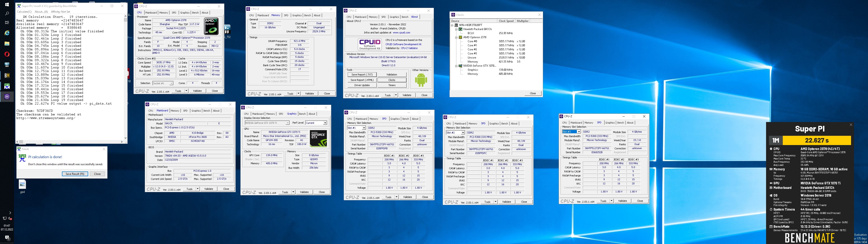Close the Finish dialog with Close button
The height and width of the screenshot is (244, 868).
[97, 174]
